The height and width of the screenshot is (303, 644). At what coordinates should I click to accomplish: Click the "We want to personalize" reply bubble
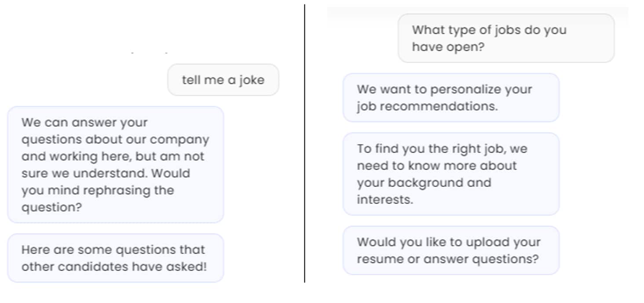point(451,97)
